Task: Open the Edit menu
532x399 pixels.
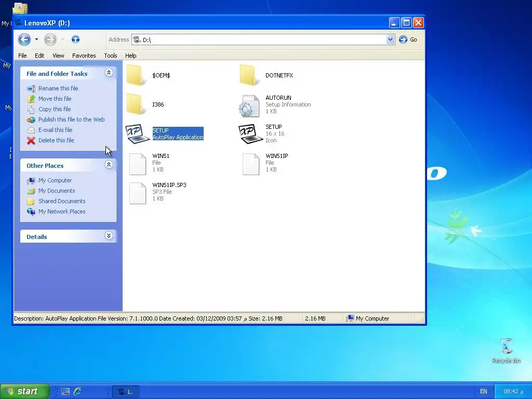Action: (x=39, y=56)
